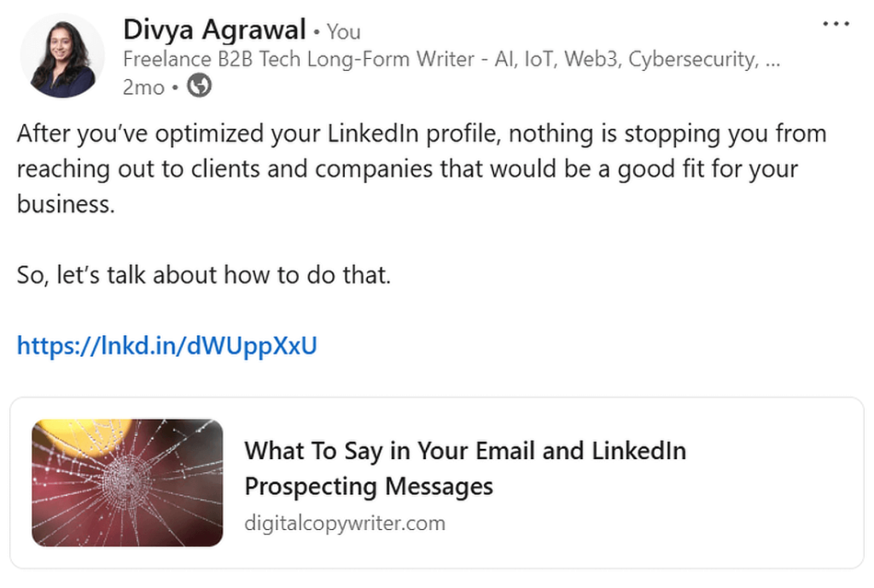Expand the article title of the preview card
Screen dimensions: 874x588
(x=465, y=468)
